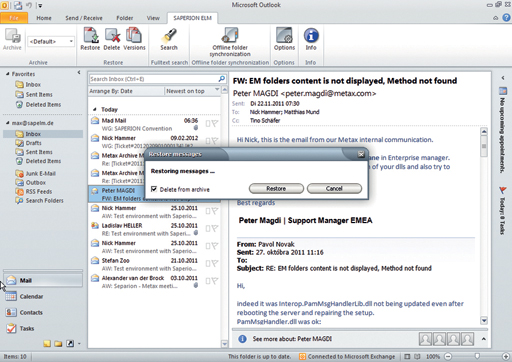Zoom in with plus button
Image resolution: width=512 pixels, height=362 pixels.
pos(506,356)
